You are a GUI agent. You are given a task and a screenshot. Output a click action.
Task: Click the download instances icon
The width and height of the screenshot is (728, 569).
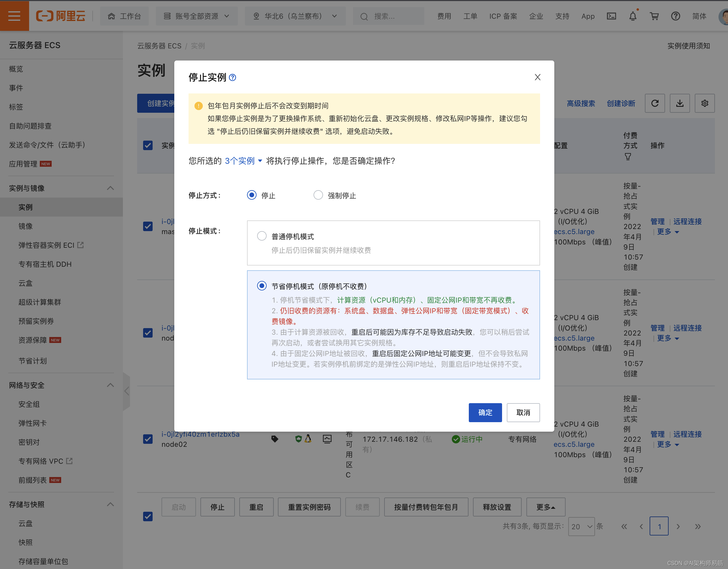(680, 104)
